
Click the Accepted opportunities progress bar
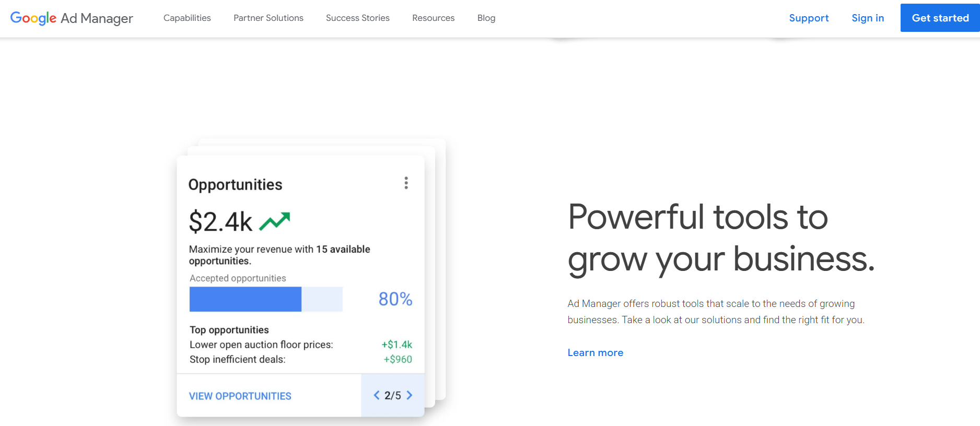pos(266,299)
